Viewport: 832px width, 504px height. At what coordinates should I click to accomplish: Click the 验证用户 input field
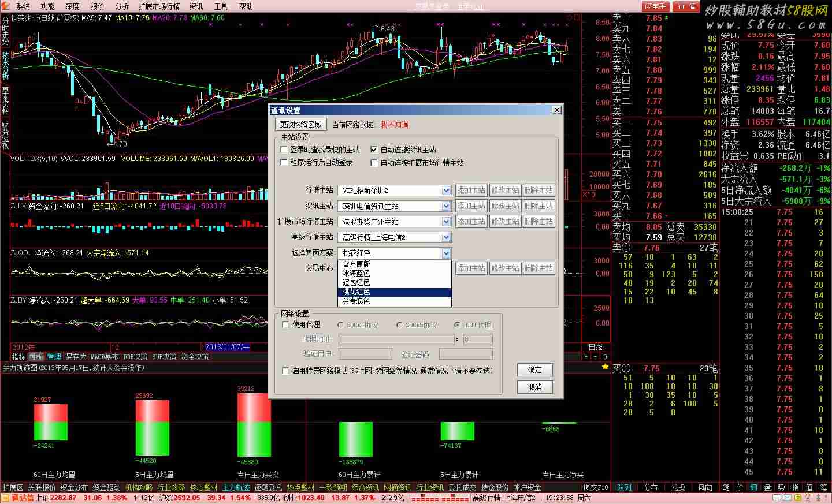point(365,353)
